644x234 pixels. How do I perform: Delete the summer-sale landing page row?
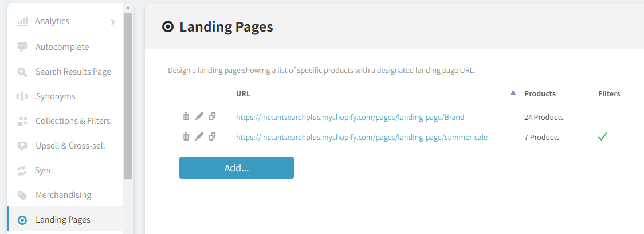pyautogui.click(x=186, y=137)
